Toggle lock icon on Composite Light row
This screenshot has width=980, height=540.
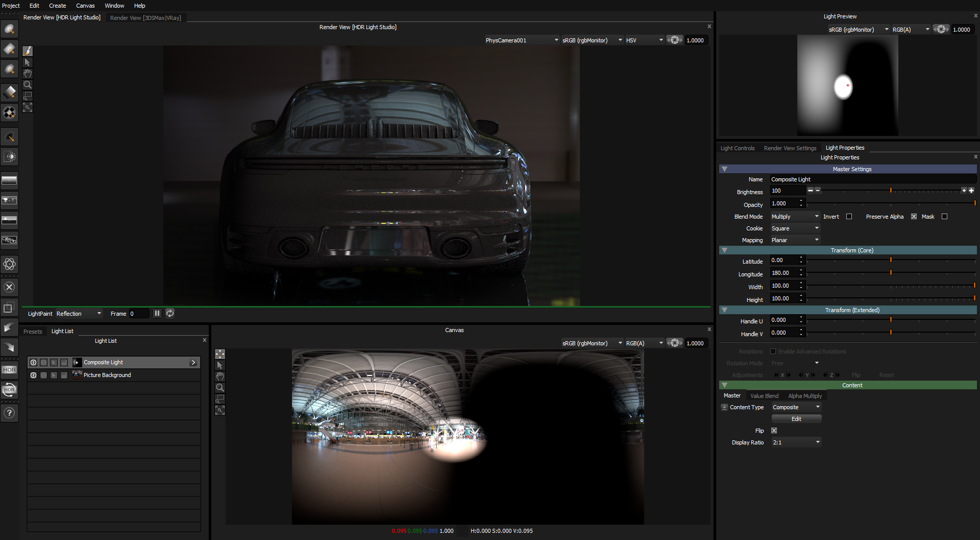(64, 362)
